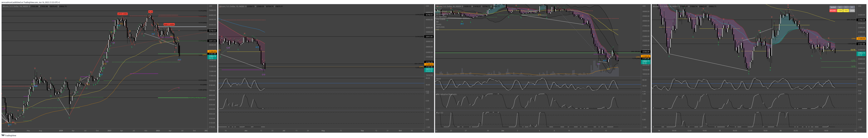The width and height of the screenshot is (868, 138).
Task: Click the TradingView logo at the bottom
Action: tap(8, 136)
